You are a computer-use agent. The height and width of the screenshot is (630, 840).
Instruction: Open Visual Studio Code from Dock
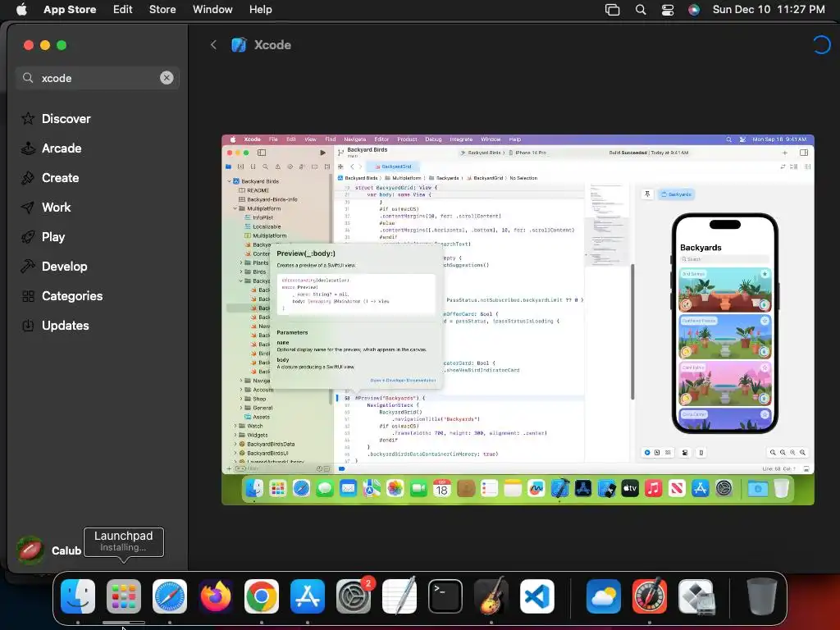(x=537, y=596)
